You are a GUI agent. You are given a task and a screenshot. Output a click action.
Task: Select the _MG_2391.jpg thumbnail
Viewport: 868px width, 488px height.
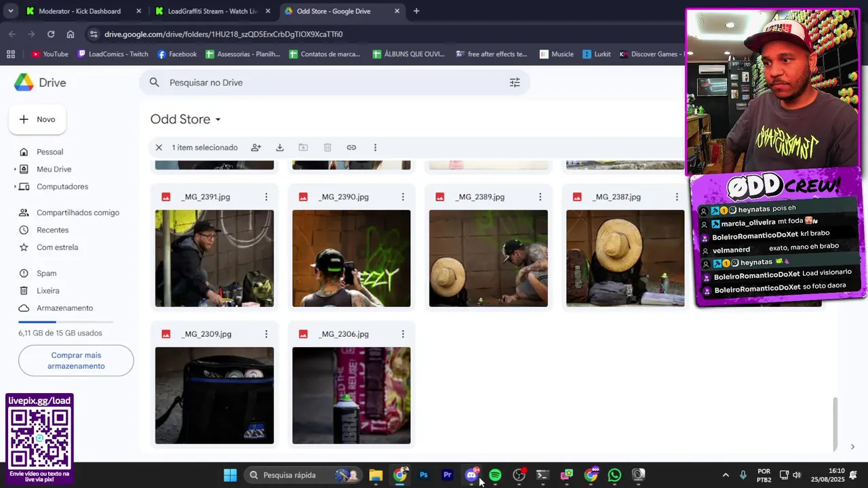point(214,258)
